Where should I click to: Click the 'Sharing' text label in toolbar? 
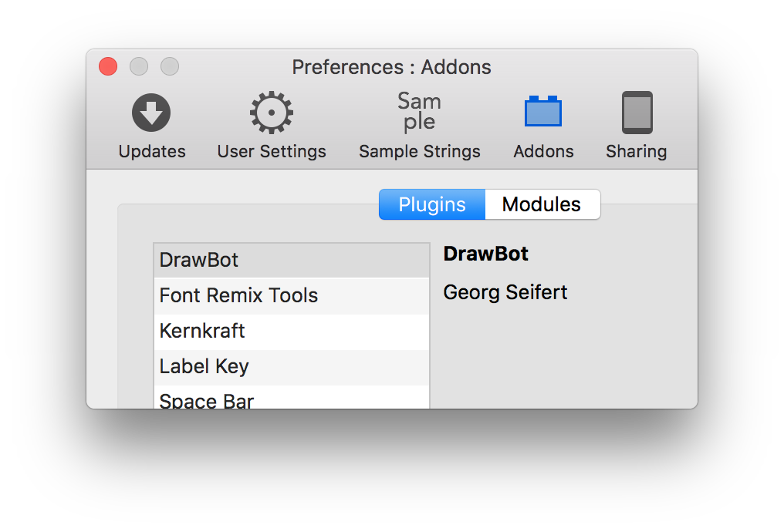click(x=637, y=151)
